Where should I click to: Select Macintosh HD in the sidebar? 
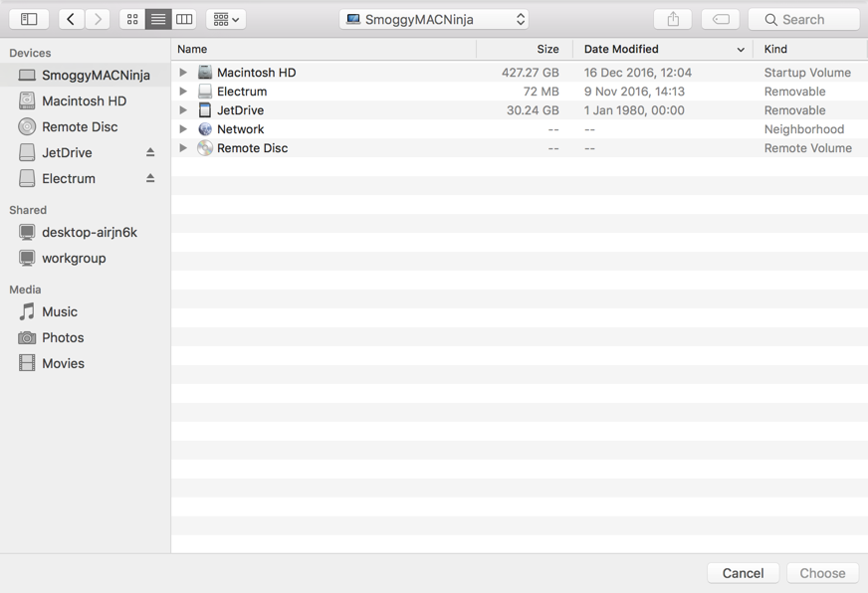(86, 100)
